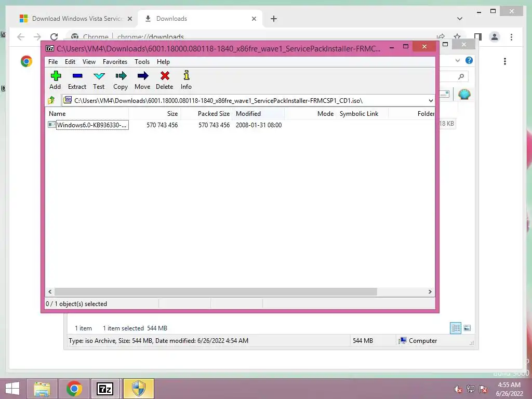The width and height of the screenshot is (532, 399).
Task: Toggle Chrome side panel icon
Action: point(478,37)
